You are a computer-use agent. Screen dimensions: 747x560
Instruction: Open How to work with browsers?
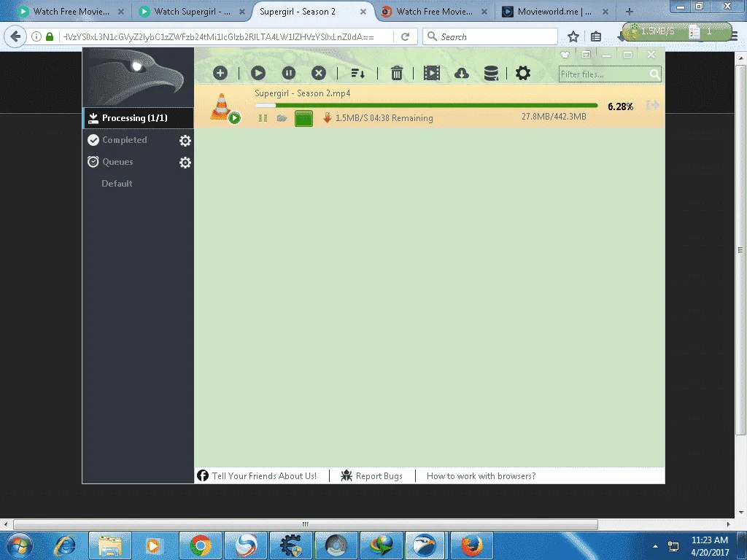point(481,476)
